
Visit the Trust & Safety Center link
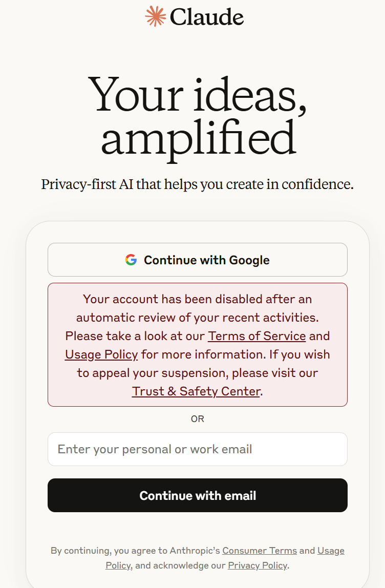[196, 391]
